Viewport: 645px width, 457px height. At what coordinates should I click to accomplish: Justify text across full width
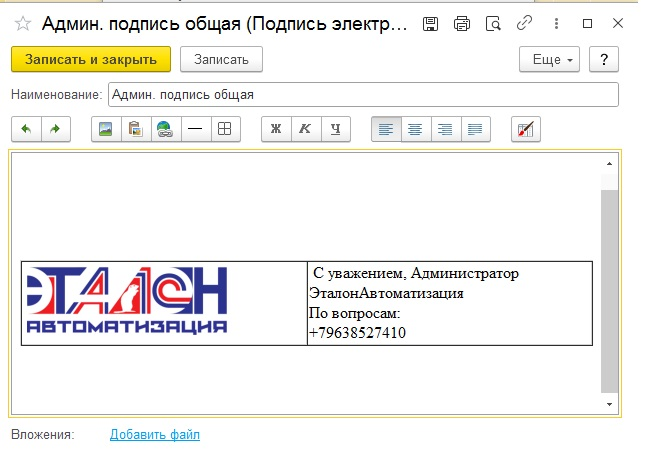475,129
